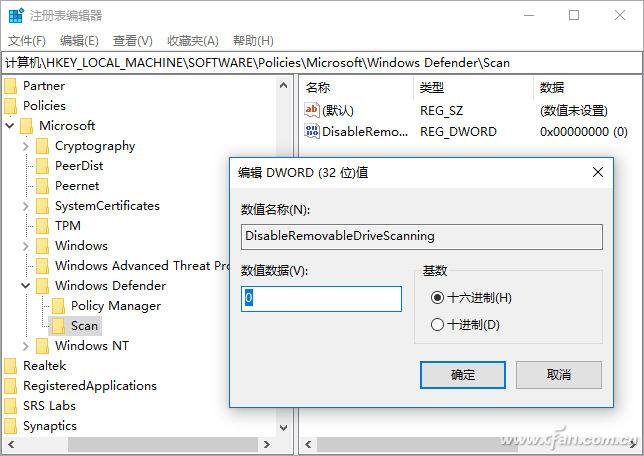Click the Microsoft folder icon
Viewport: 644px width, 456px height.
[27, 126]
